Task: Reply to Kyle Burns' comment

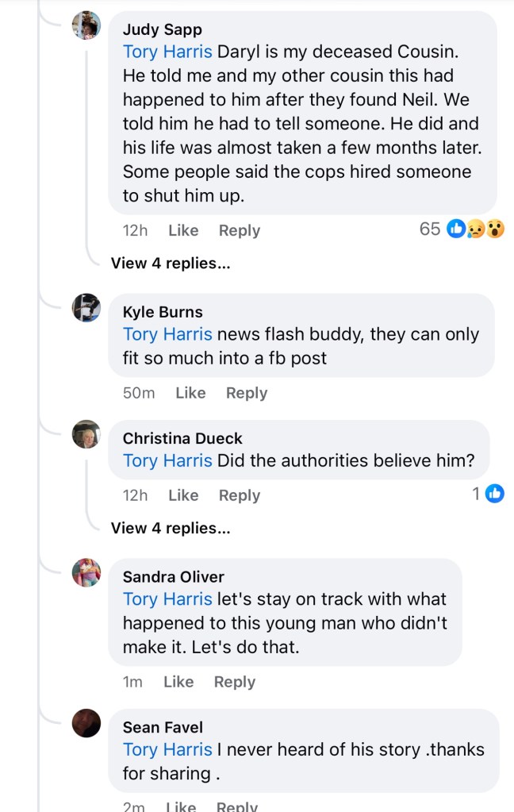Action: [x=247, y=393]
